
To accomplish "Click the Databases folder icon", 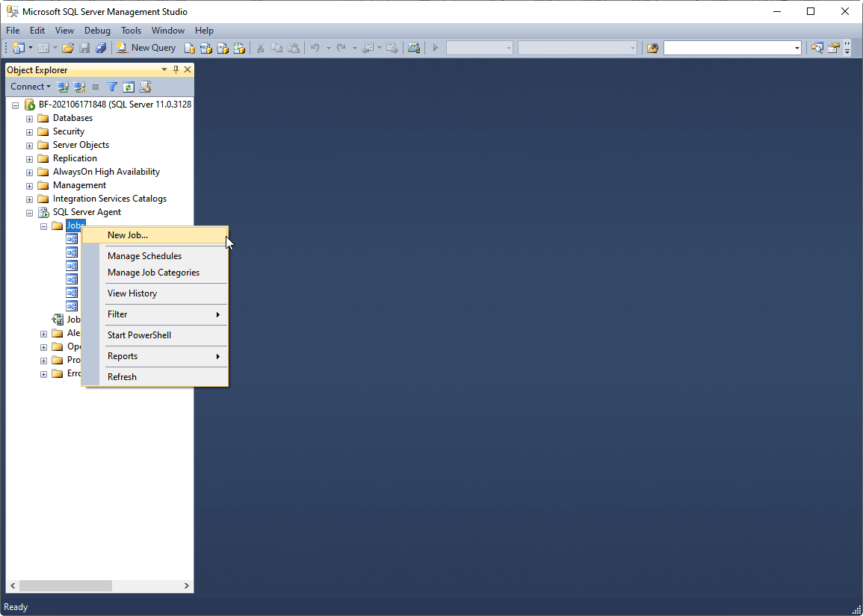I will pos(43,118).
